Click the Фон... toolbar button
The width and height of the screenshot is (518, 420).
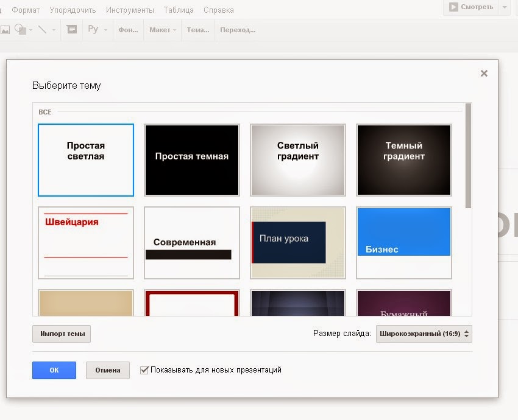click(x=128, y=30)
